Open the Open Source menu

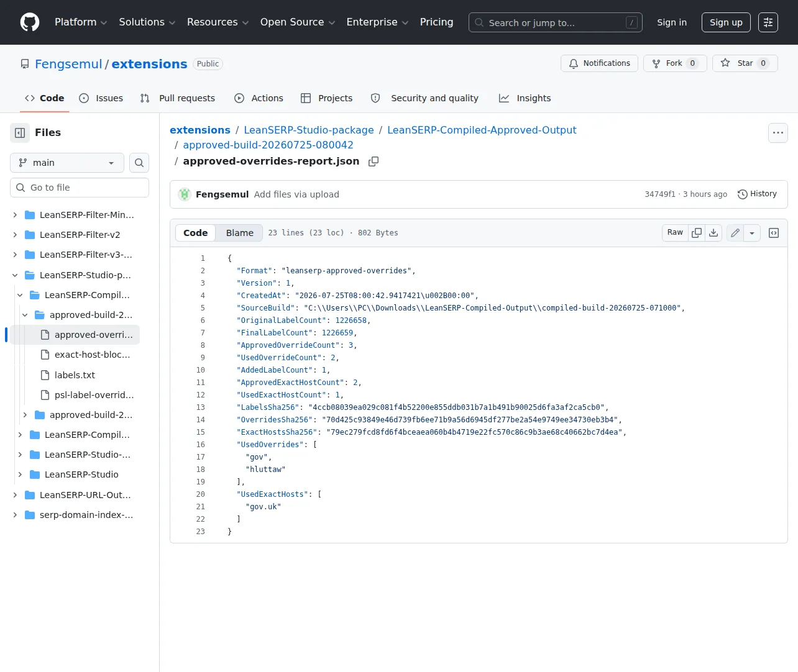pyautogui.click(x=298, y=22)
